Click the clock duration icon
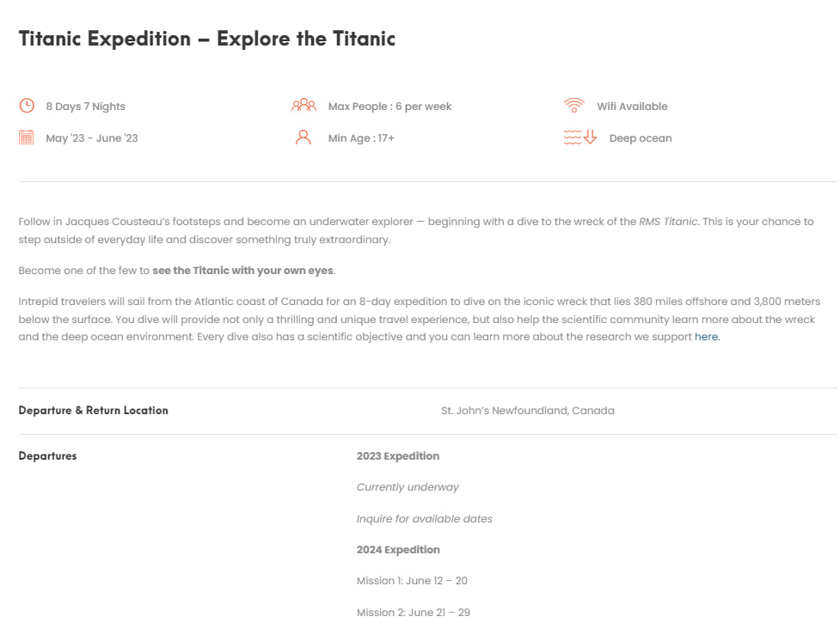 (x=27, y=106)
